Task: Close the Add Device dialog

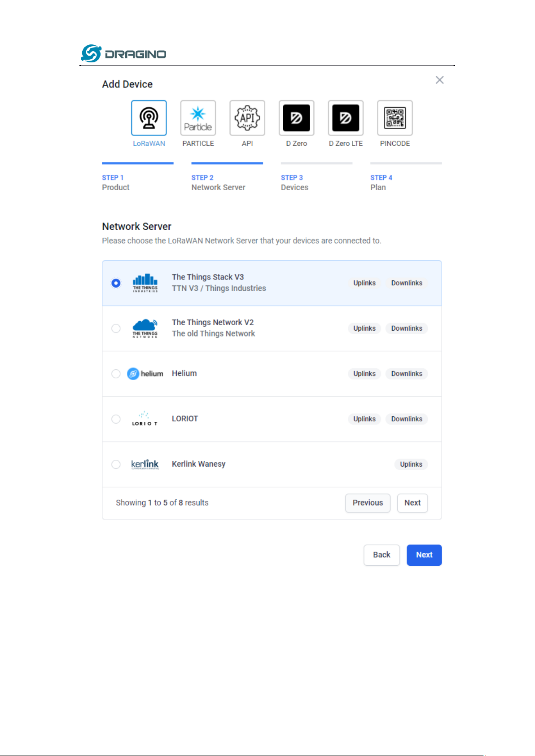Action: pos(439,80)
